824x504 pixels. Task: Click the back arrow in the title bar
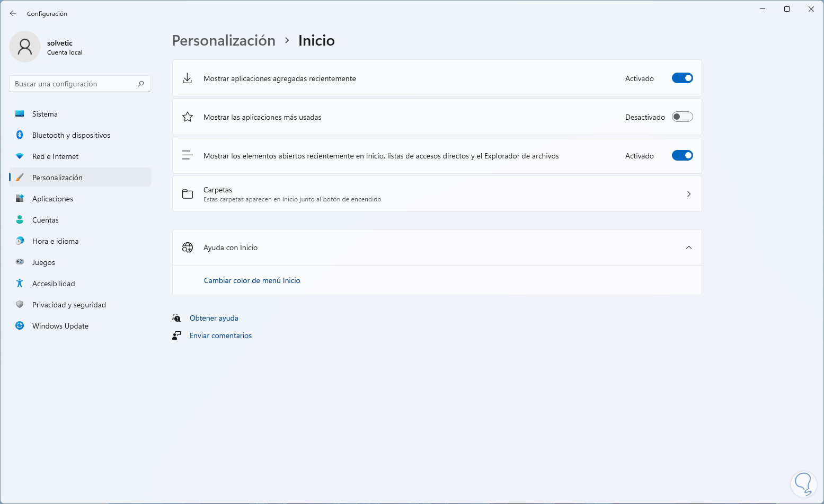point(13,14)
